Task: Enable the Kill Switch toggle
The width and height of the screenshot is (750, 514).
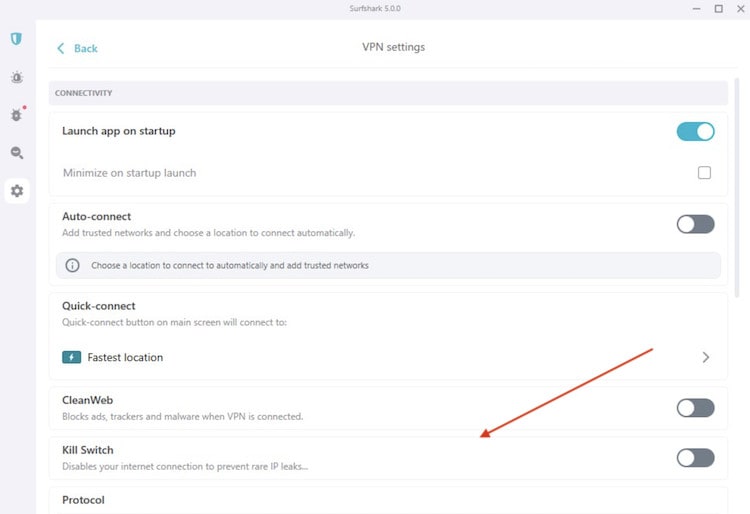Action: 695,457
